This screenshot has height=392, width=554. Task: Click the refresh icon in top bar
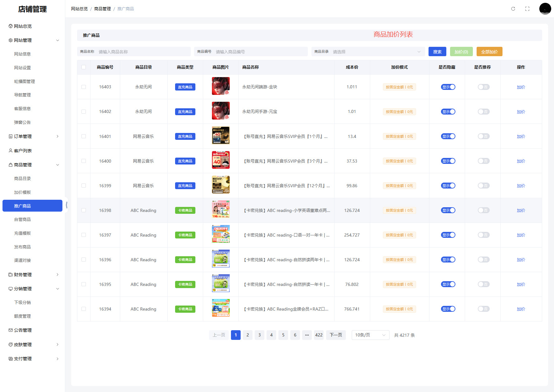[513, 9]
